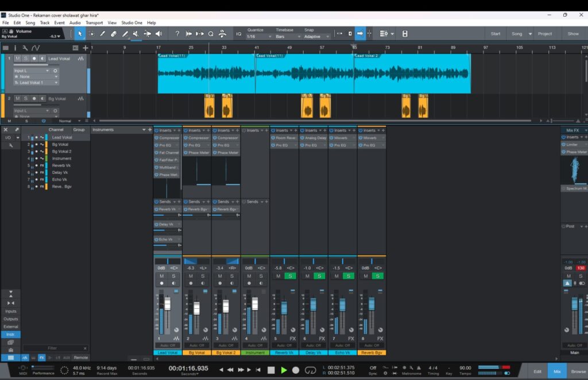Click the Play button in transport
The width and height of the screenshot is (588, 380).
point(284,370)
